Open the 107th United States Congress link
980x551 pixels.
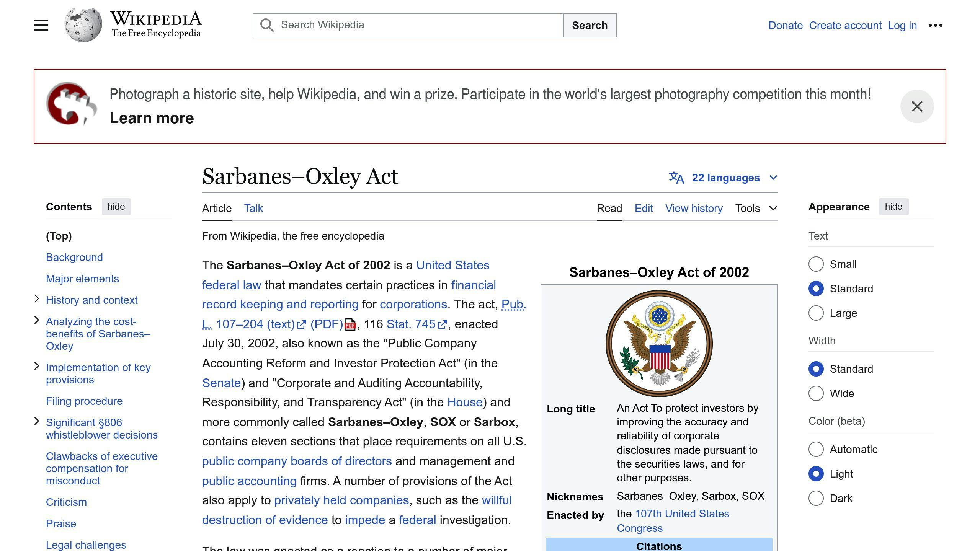pyautogui.click(x=673, y=521)
